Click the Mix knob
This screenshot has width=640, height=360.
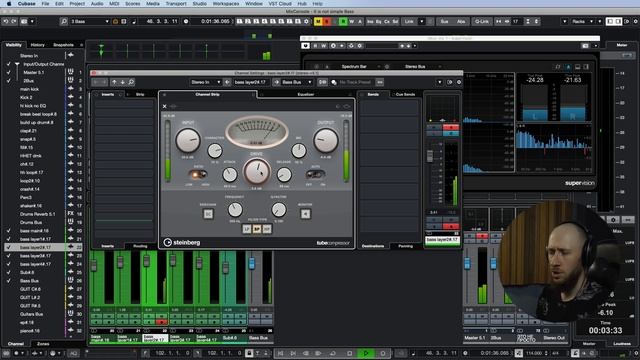point(299,151)
